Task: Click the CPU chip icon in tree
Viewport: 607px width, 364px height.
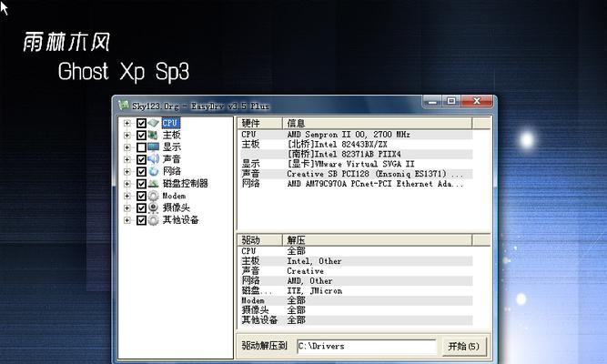Action: 153,123
